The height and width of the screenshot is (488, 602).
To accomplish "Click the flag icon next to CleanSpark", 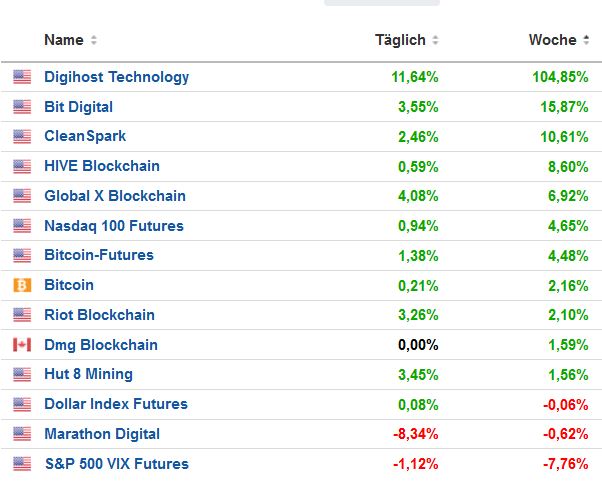I will tap(22, 136).
